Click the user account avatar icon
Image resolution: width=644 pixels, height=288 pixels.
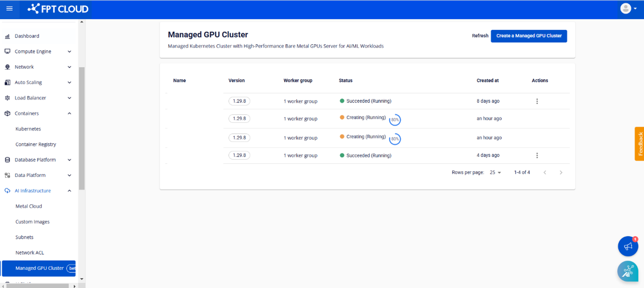[625, 9]
